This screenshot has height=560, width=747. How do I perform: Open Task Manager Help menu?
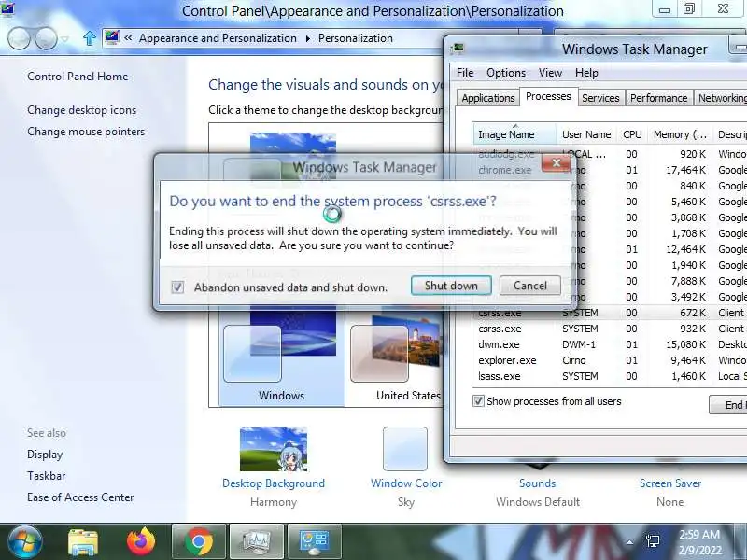click(x=586, y=73)
